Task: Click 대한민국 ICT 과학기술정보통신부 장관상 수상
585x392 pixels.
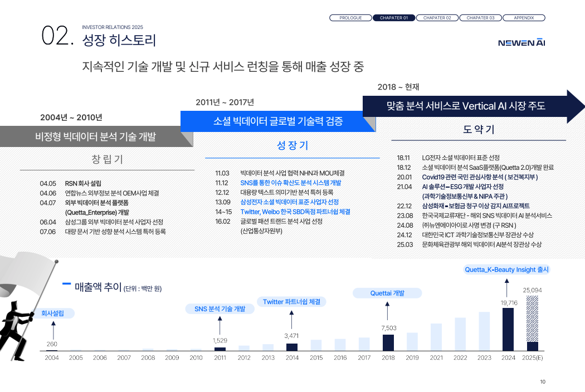Action: pos(478,236)
